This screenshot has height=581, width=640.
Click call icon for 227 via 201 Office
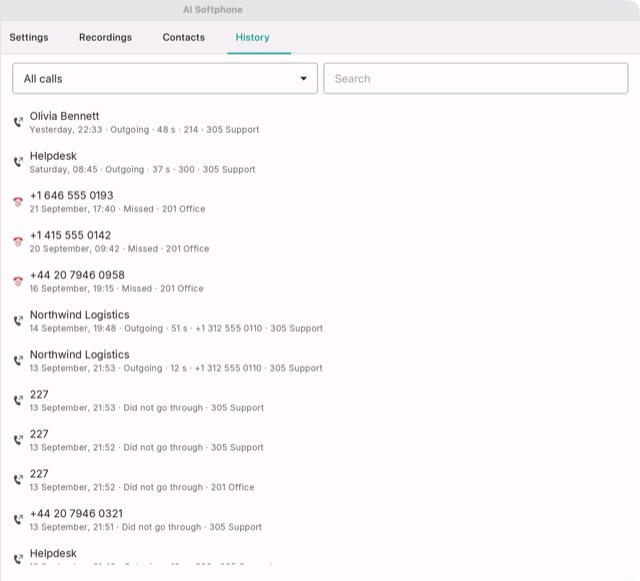18,480
